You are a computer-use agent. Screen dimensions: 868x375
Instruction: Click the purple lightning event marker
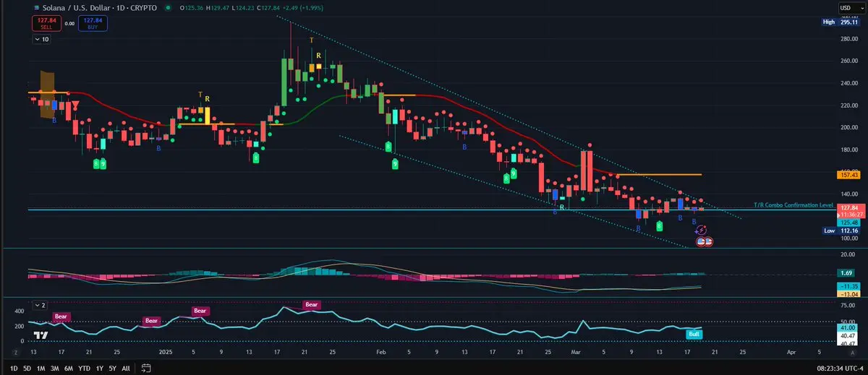[701, 229]
